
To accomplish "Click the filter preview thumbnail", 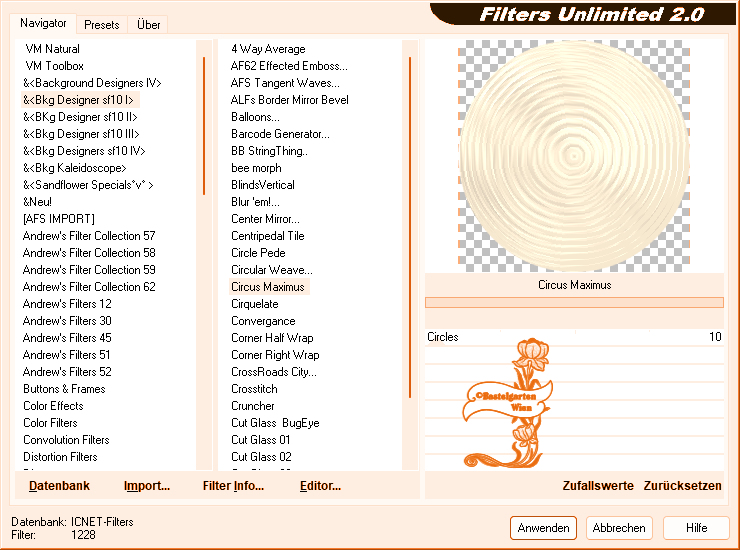I will tap(574, 156).
